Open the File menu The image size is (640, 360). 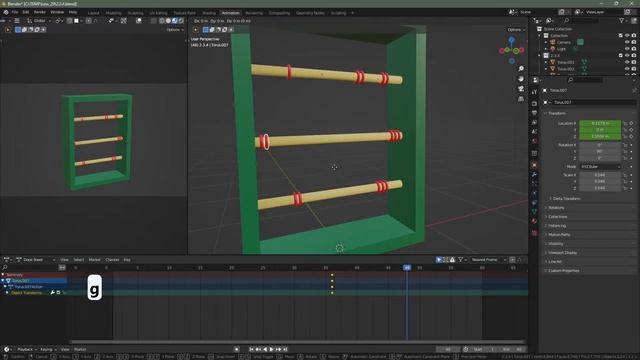pos(15,12)
